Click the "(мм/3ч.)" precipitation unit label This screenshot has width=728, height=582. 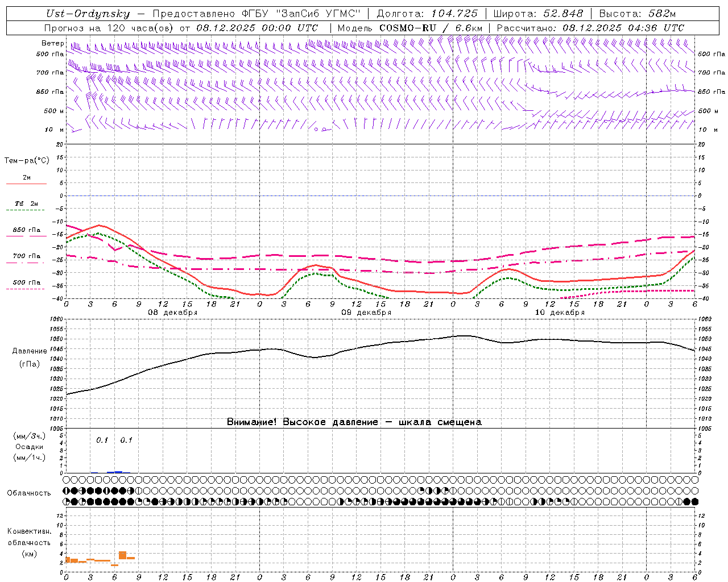pos(30,436)
